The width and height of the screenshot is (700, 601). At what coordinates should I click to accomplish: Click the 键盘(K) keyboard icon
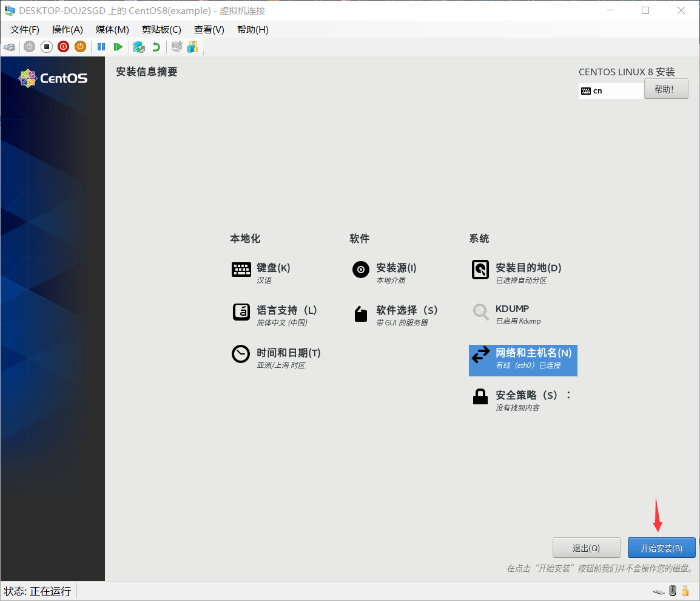(241, 270)
